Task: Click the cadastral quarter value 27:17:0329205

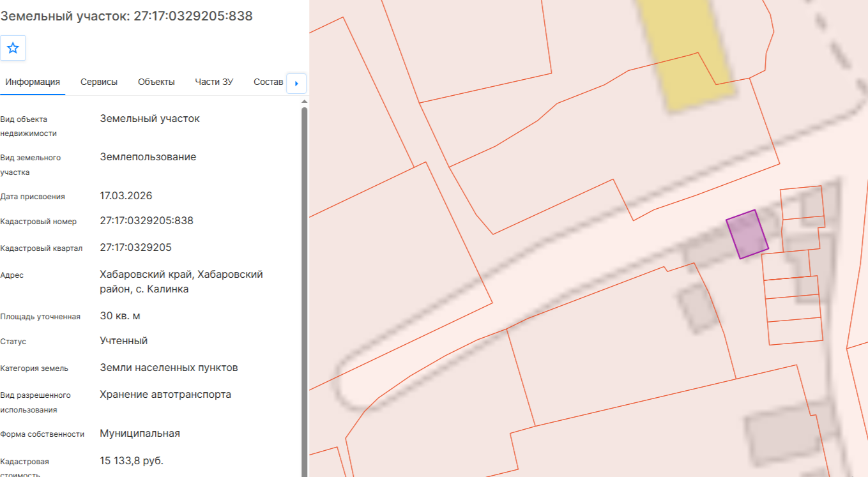Action: click(x=136, y=248)
